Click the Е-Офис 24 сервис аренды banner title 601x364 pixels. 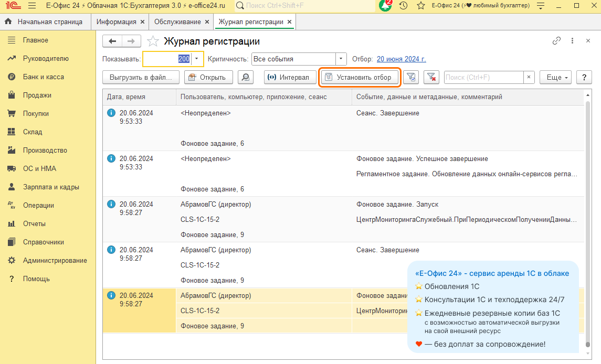(492, 273)
